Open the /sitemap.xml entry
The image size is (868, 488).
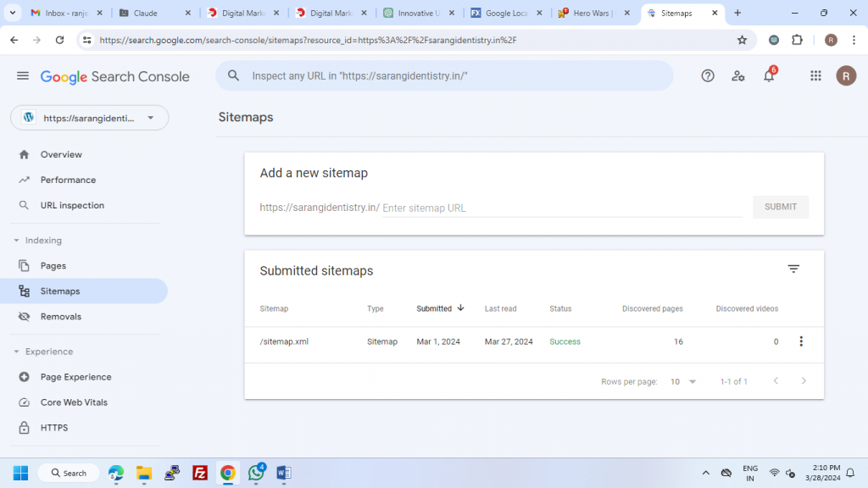click(x=284, y=341)
